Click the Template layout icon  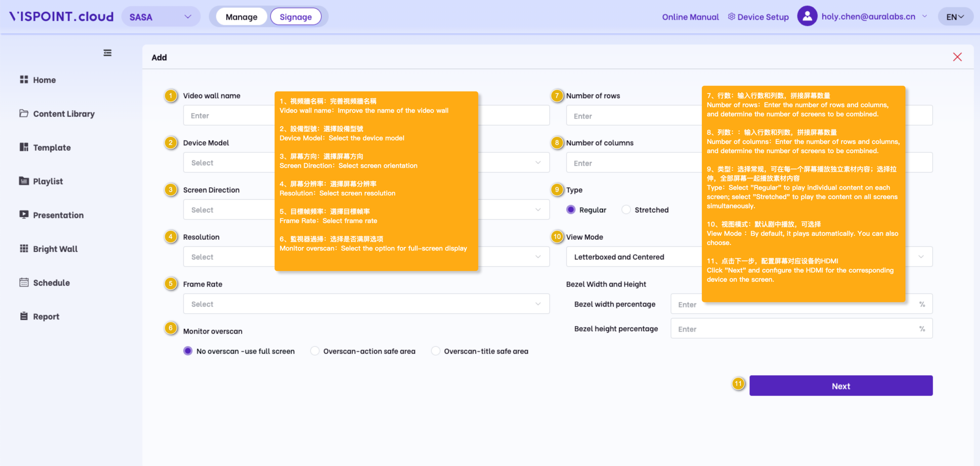point(24,147)
